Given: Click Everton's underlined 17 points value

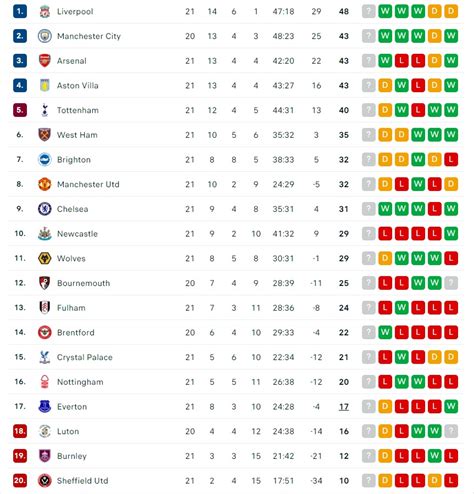Looking at the screenshot, I should click(344, 407).
